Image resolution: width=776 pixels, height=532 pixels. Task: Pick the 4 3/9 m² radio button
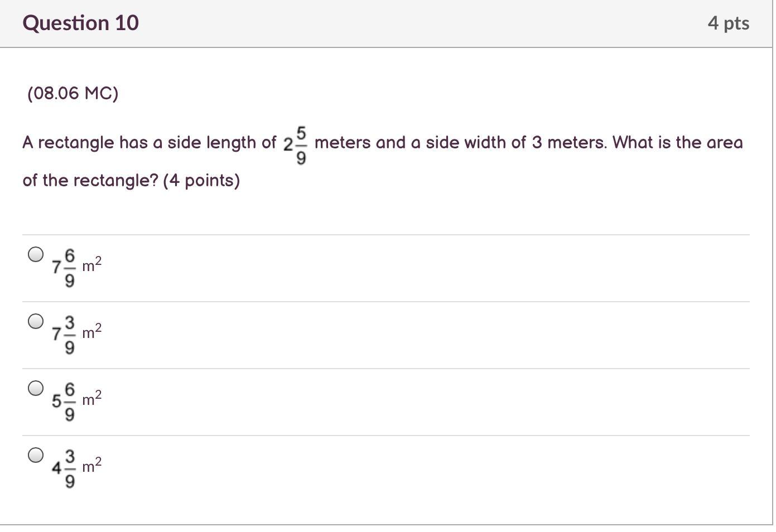(36, 455)
